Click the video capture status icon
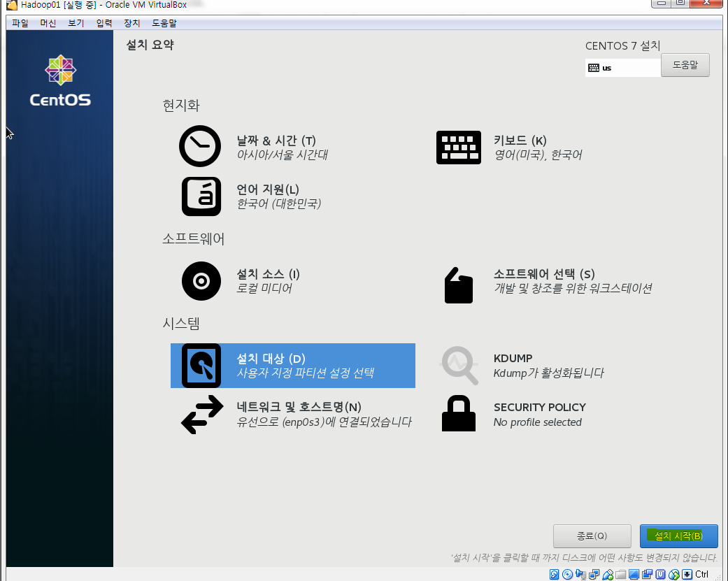 tap(647, 575)
